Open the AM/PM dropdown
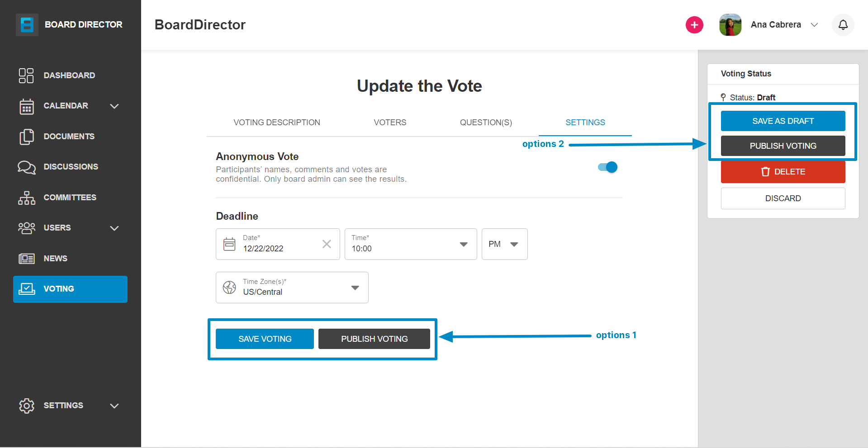Viewport: 868px width, 448px height. coord(504,244)
